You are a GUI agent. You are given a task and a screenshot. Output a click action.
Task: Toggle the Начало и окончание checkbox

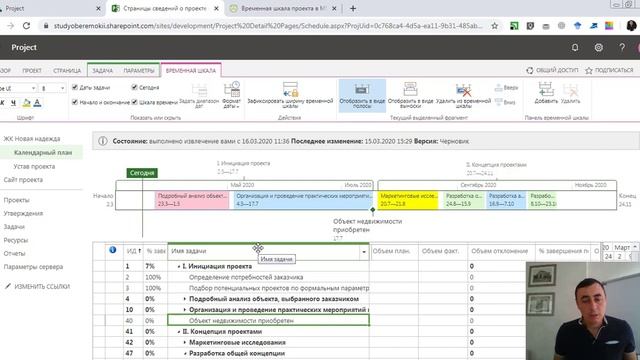click(x=75, y=102)
